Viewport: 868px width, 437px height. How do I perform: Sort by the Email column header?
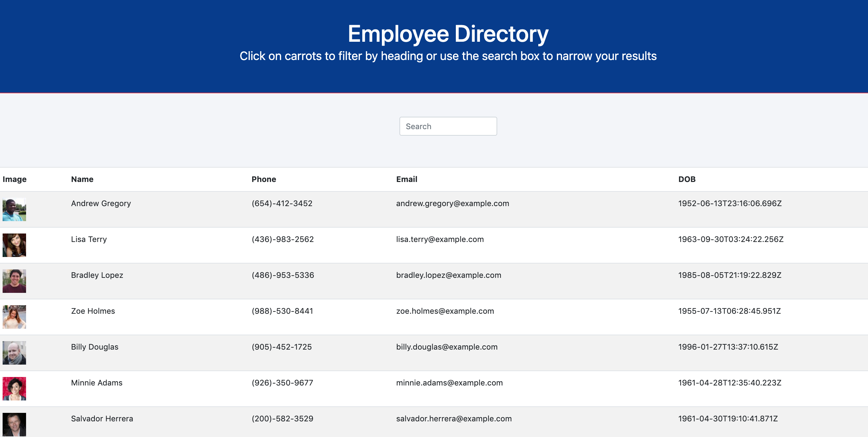(406, 179)
